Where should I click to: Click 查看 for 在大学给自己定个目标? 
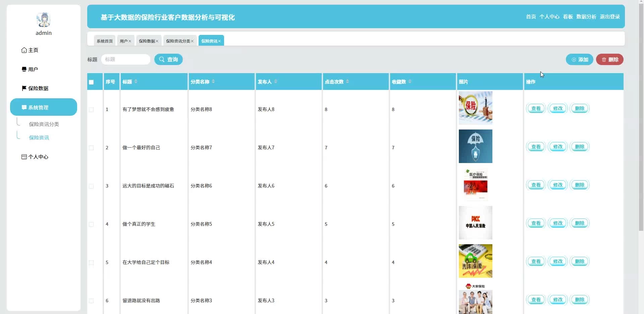(536, 261)
